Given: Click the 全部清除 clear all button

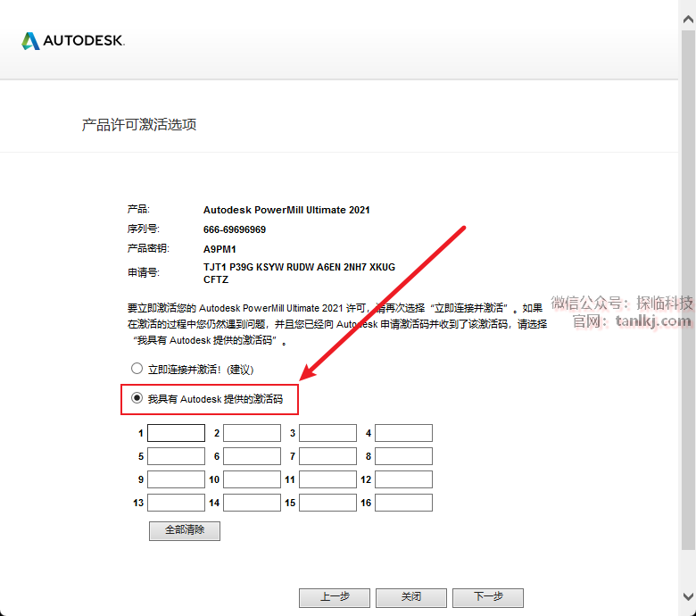Looking at the screenshot, I should (x=185, y=530).
